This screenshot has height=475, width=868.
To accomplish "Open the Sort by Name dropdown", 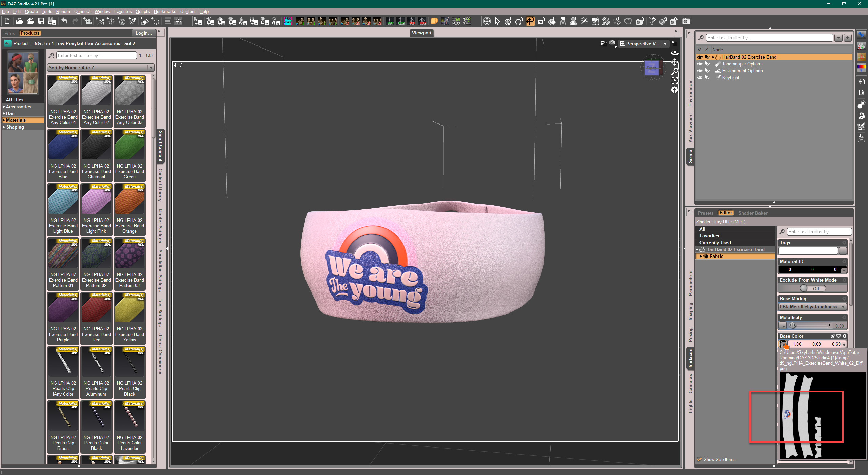I will pos(101,68).
